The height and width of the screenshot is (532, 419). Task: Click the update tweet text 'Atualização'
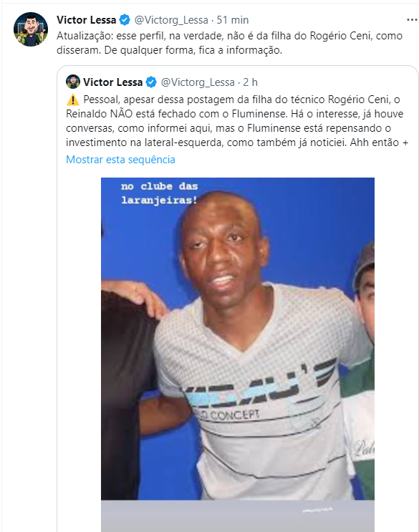229,43
